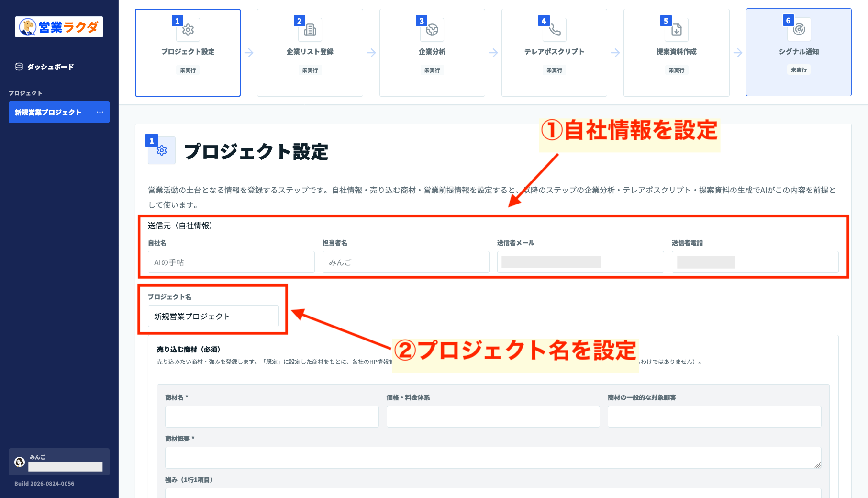This screenshot has height=498, width=868.
Task: Click the Build 2026-0824-0056 text
Action: point(45,484)
